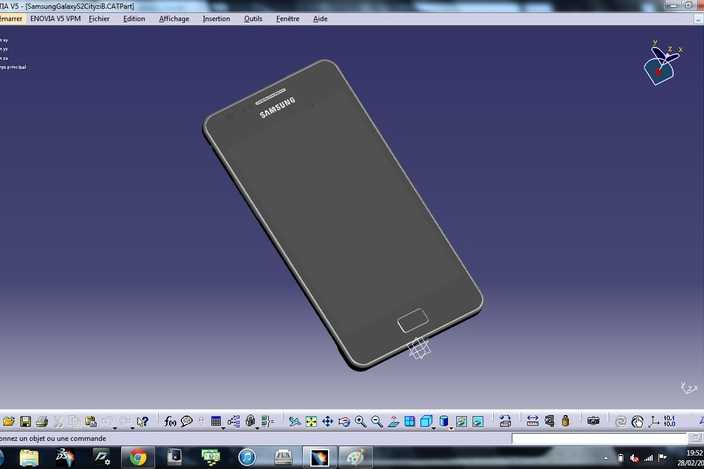Save the part with the floppy icon

click(26, 421)
